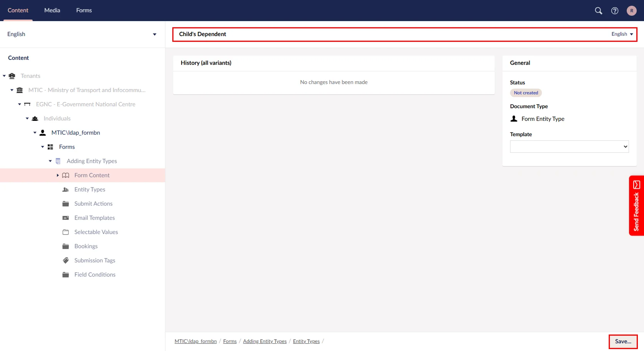Click the Email Templates icon
This screenshot has height=351, width=644.
tap(66, 218)
